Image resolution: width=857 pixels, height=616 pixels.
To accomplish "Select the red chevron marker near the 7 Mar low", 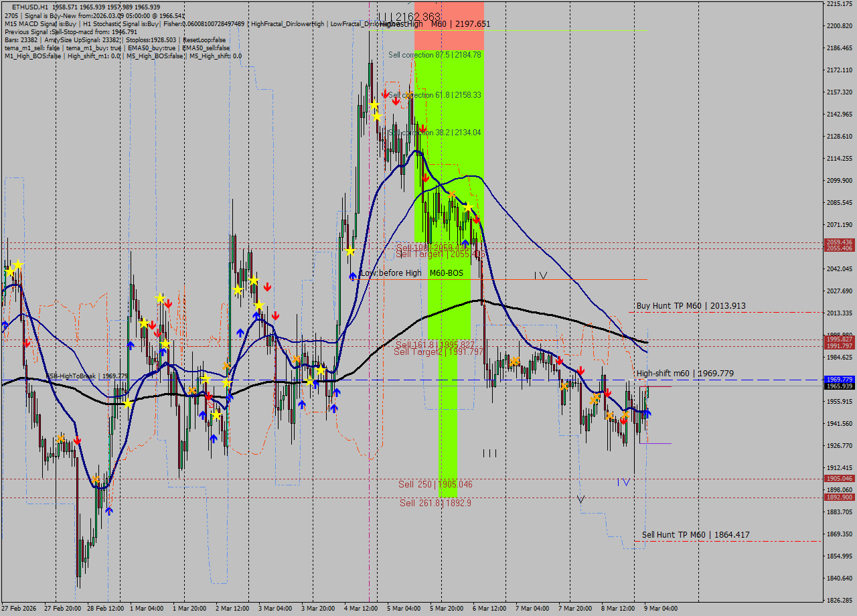I will pos(623,420).
